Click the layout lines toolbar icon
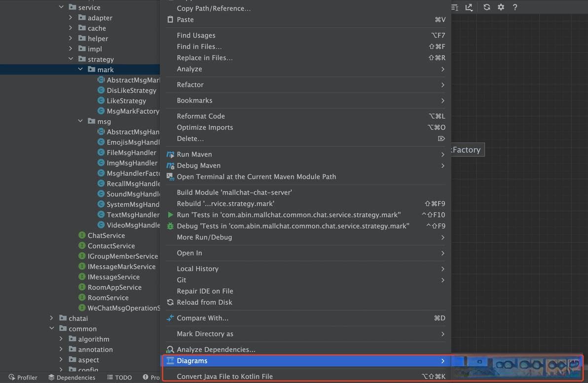 click(455, 7)
